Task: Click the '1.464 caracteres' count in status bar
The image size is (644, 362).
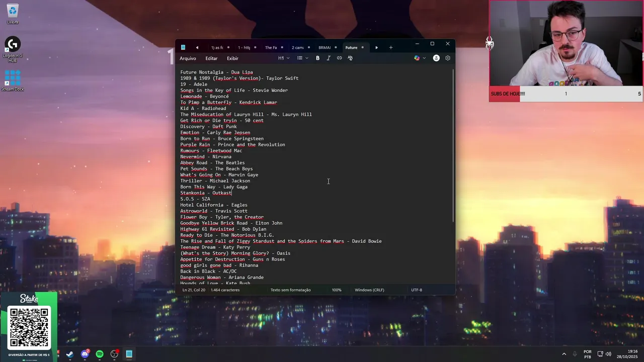Action: (x=225, y=290)
